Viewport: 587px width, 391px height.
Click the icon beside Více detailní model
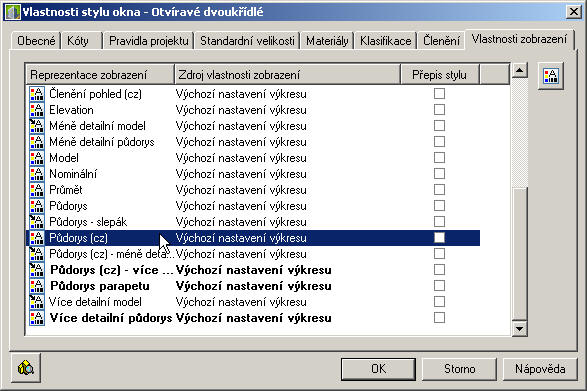coord(37,302)
